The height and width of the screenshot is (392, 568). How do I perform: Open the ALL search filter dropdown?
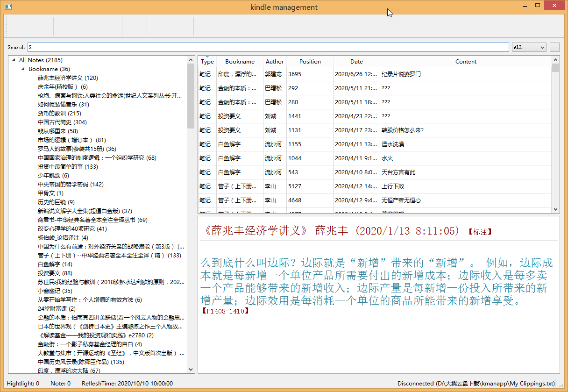pos(529,47)
